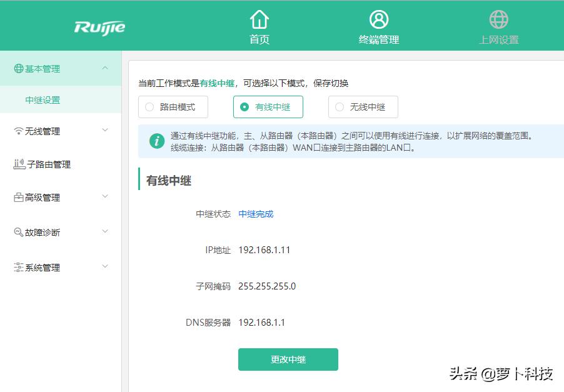The image size is (564, 392).
Task: Collapse the 基本管理 section
Action: tap(105, 68)
